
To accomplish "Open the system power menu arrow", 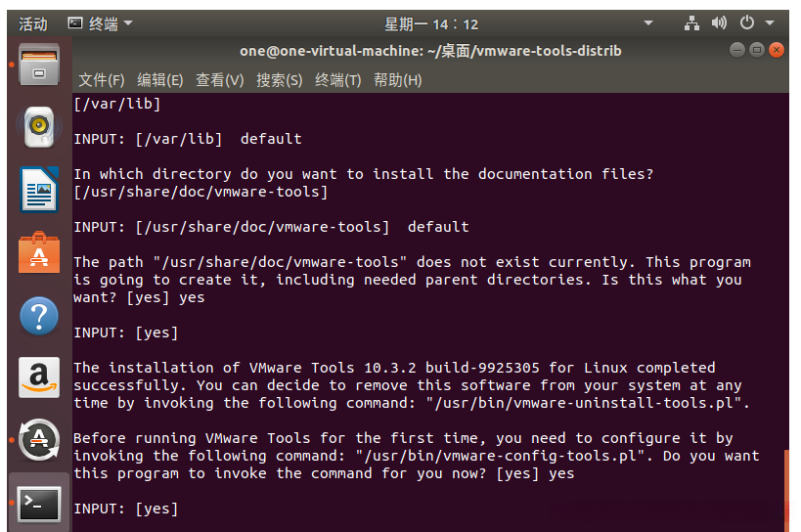I will tap(771, 23).
